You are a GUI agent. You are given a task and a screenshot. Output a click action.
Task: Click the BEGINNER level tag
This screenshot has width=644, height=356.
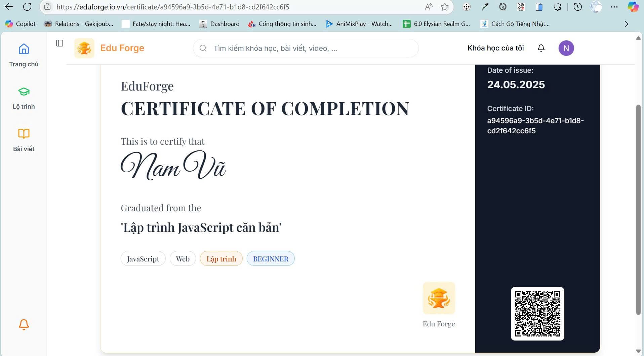click(271, 259)
